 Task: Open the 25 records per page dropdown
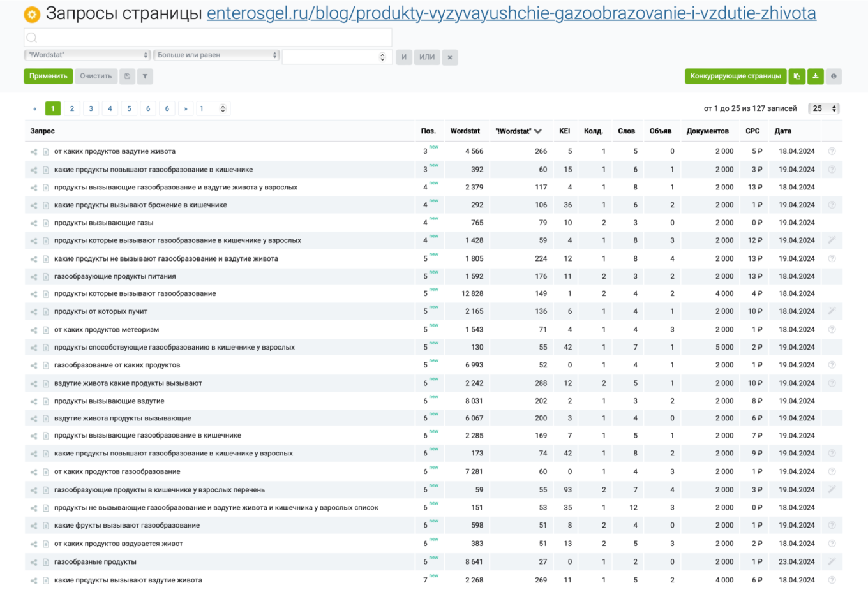click(x=823, y=108)
